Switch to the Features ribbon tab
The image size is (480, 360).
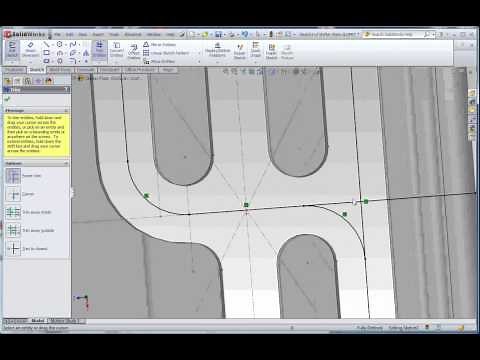(14, 70)
